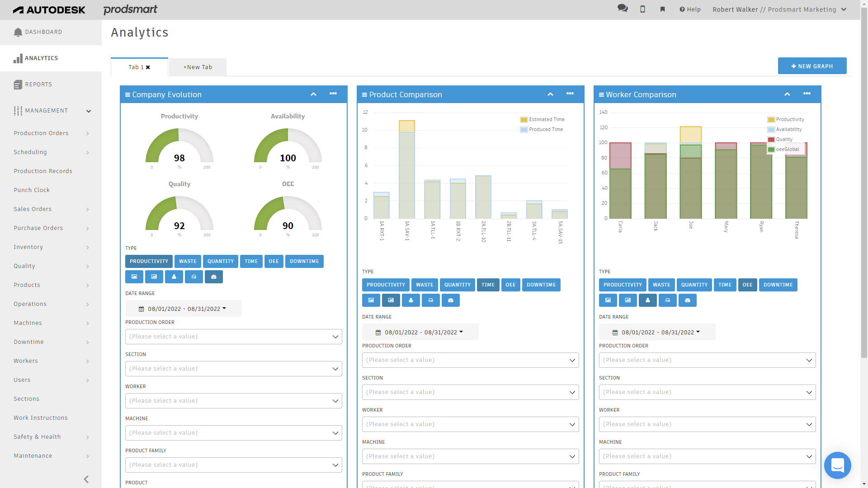Click the Management sidebar icon
Viewport: 868px width, 488px height.
18,110
